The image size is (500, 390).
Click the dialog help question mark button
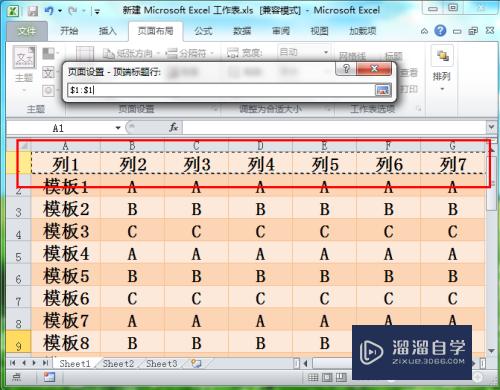(x=346, y=69)
